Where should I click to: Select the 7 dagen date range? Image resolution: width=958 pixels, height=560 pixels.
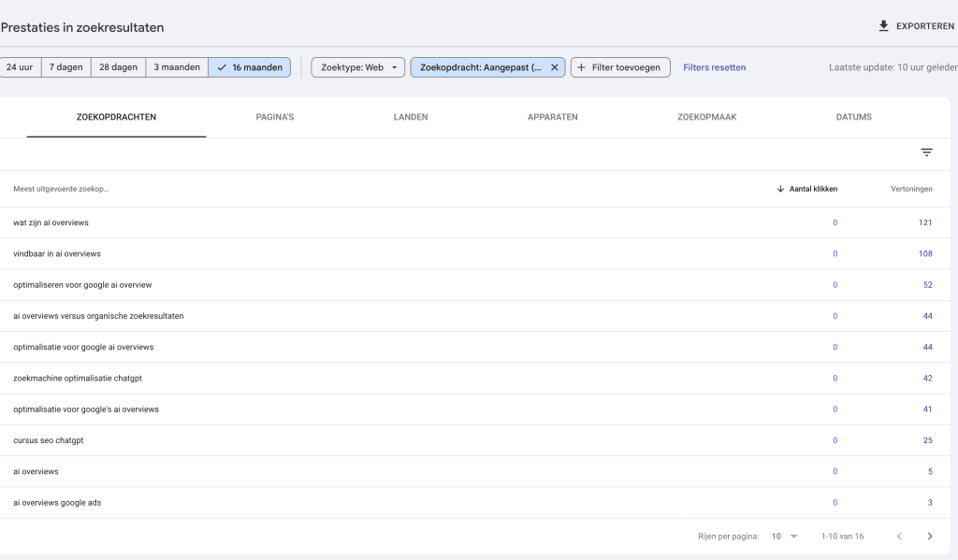(x=66, y=67)
